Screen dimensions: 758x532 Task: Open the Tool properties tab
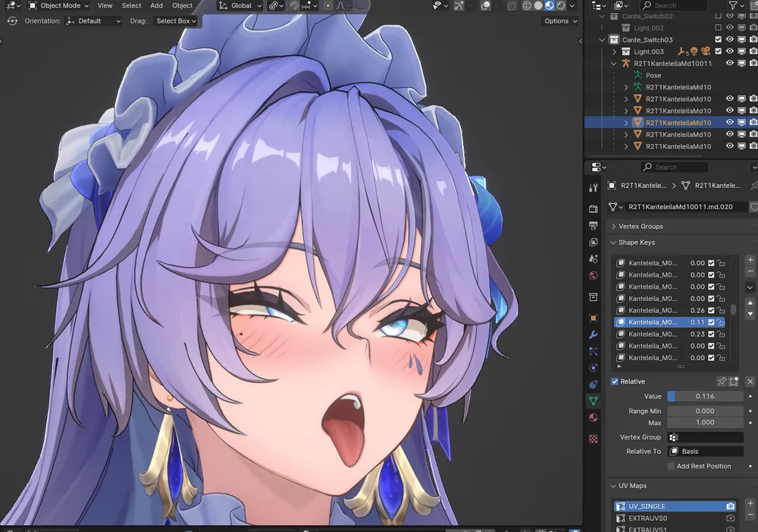point(594,188)
